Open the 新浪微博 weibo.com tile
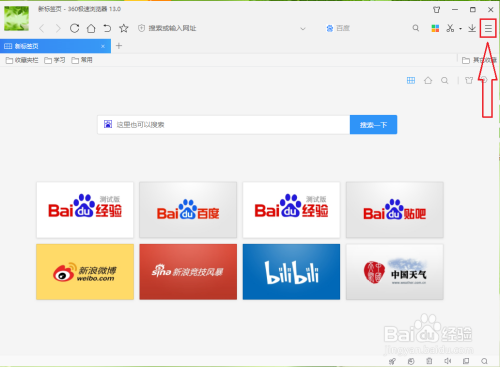 coord(85,272)
